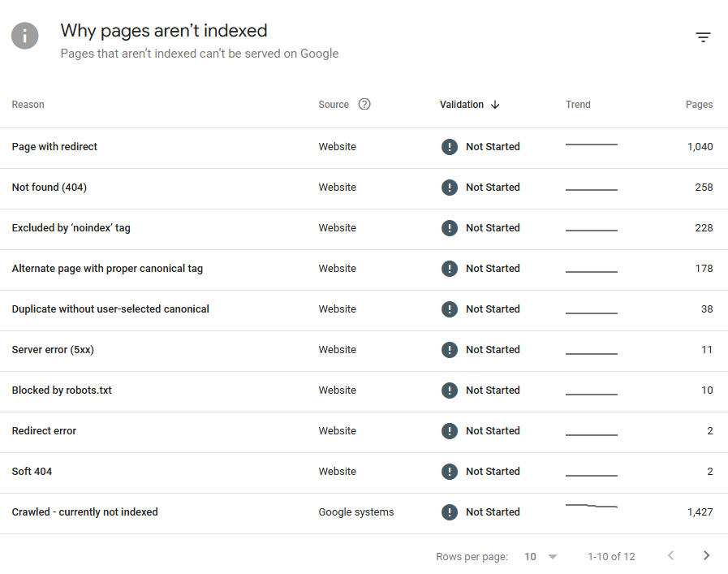Click alert icon in Crawled not indexed row
728x574 pixels.
[x=450, y=511]
